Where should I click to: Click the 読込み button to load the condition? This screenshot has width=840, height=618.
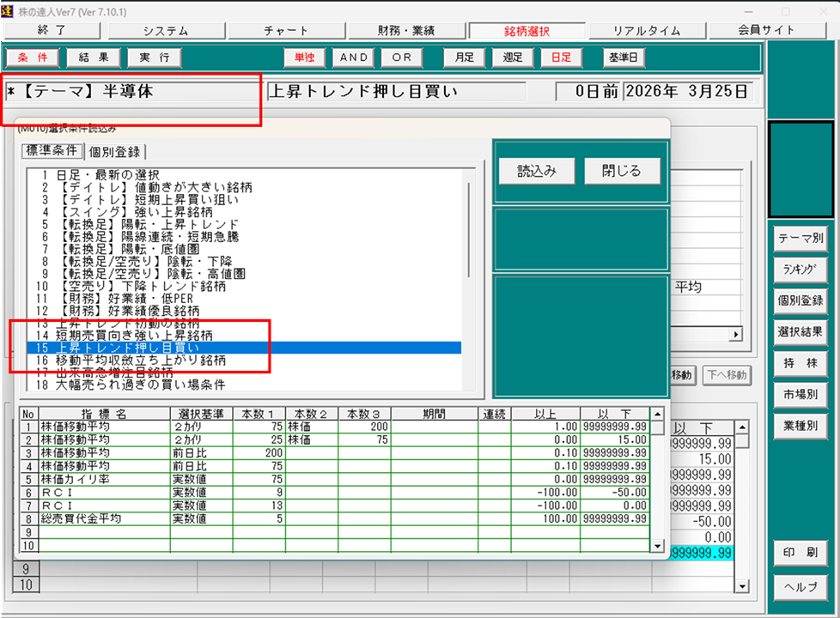tap(536, 171)
